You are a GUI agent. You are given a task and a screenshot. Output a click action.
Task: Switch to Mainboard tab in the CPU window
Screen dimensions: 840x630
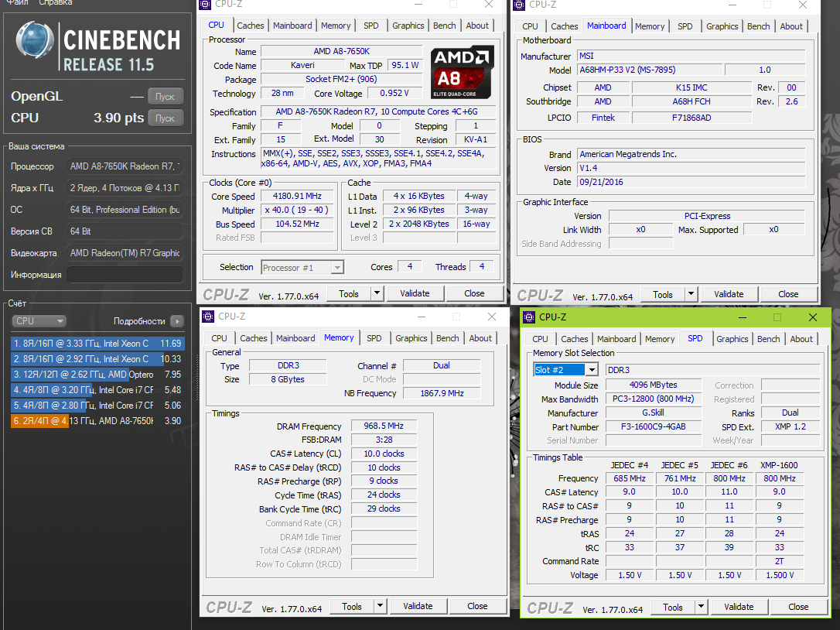(x=292, y=26)
